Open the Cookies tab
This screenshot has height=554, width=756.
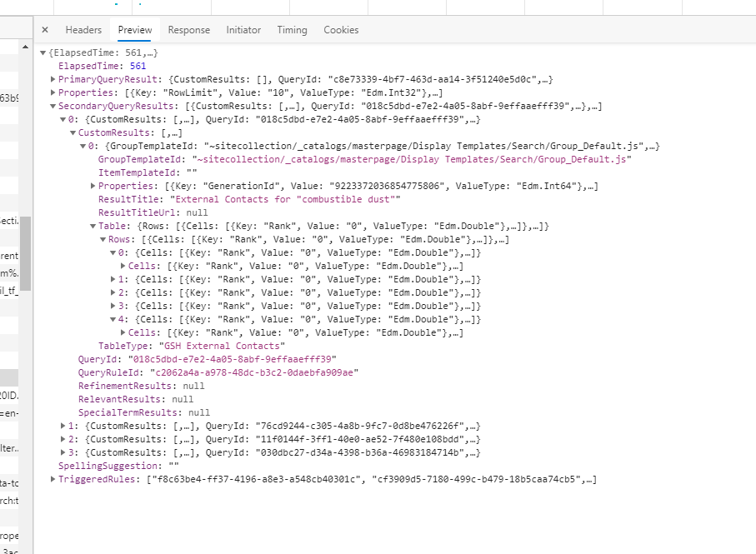point(341,30)
